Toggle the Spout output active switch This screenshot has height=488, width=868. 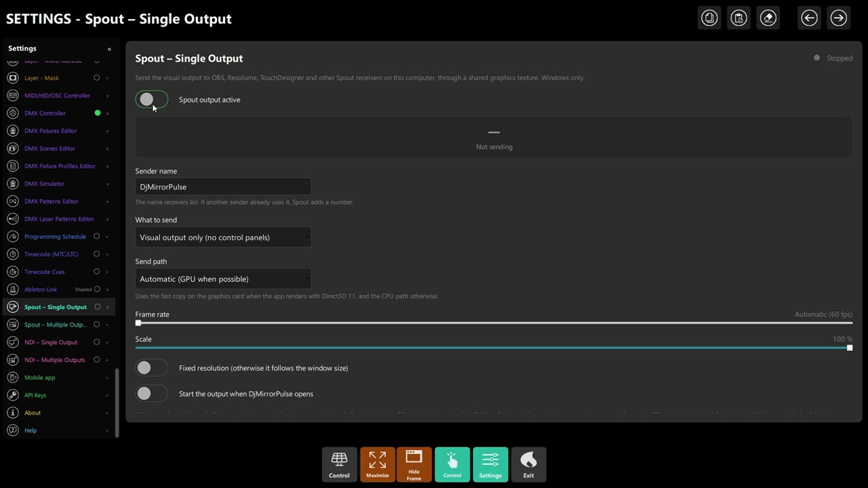point(151,100)
